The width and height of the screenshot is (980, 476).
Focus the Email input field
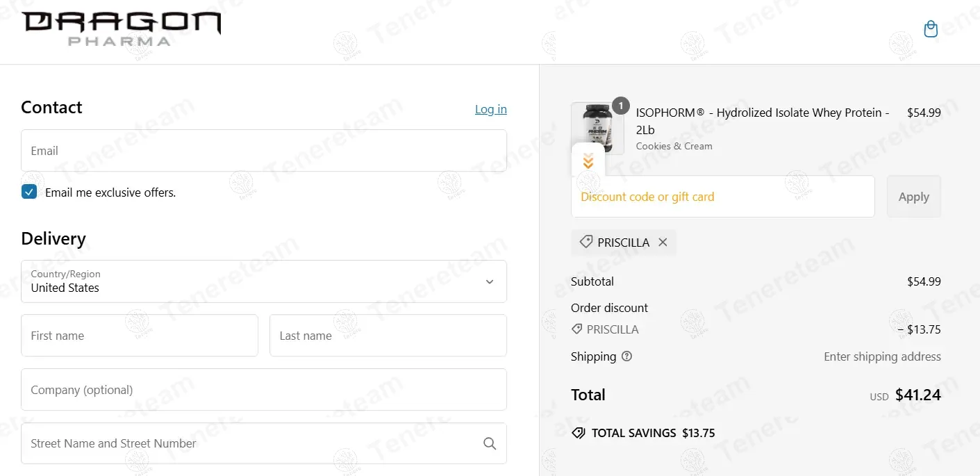coord(264,151)
